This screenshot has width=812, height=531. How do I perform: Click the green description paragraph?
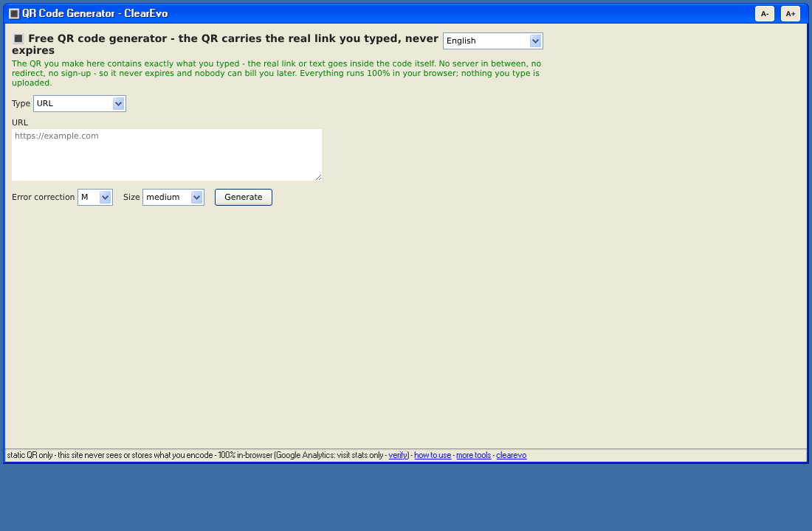(x=277, y=73)
